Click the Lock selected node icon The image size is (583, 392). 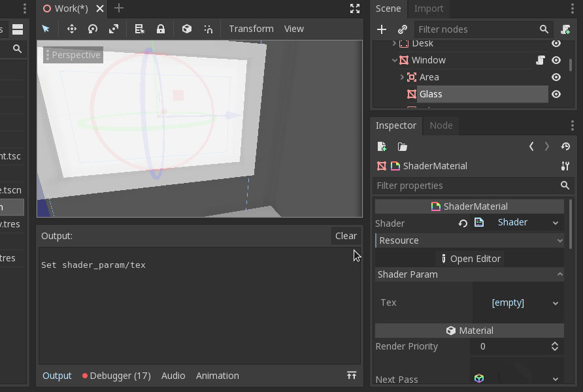click(161, 29)
